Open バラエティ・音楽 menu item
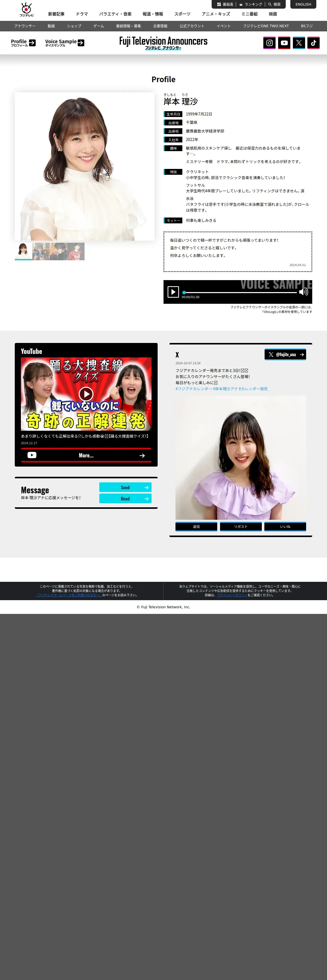327x980 pixels. point(115,14)
